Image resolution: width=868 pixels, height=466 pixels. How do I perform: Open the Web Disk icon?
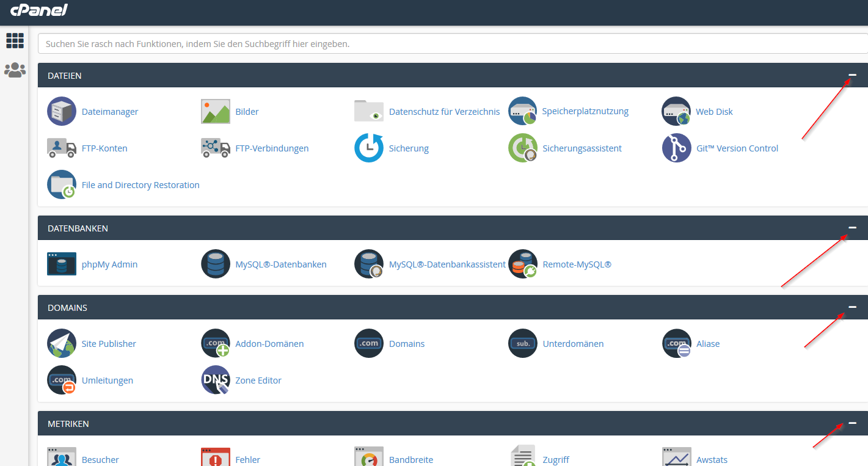tap(676, 111)
